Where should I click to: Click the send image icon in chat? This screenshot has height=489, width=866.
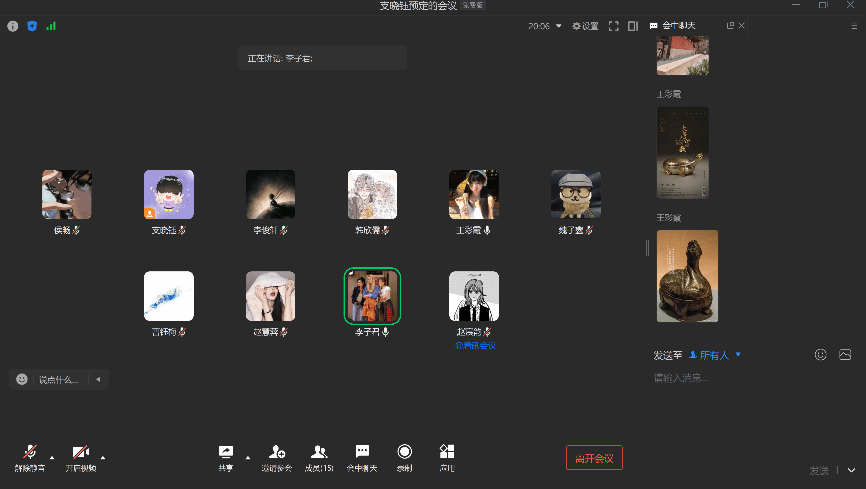tap(845, 354)
